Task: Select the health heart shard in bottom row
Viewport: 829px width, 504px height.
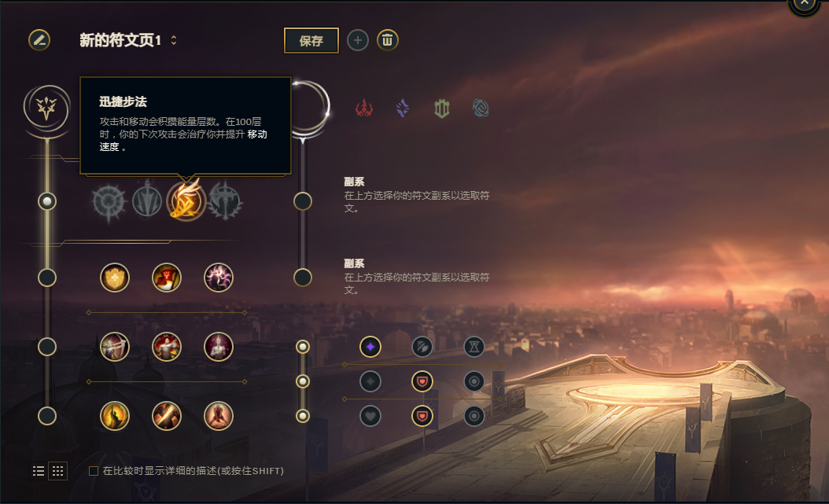Action: coord(370,416)
